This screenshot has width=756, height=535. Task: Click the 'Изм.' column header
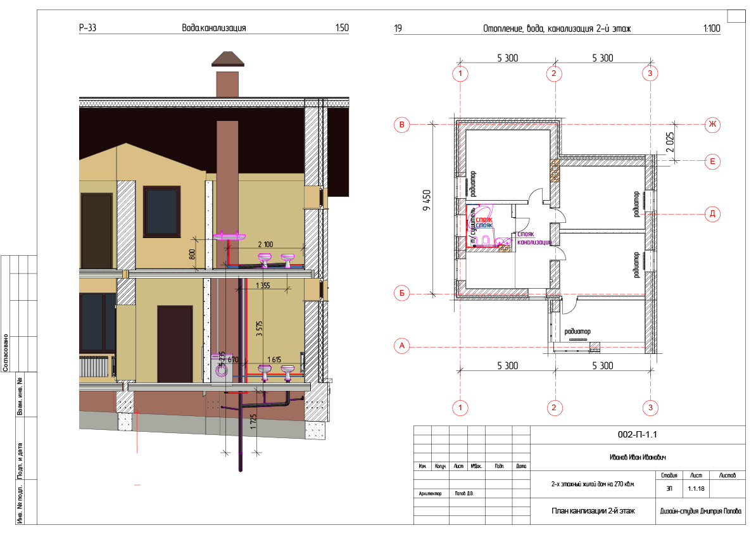[x=422, y=466]
